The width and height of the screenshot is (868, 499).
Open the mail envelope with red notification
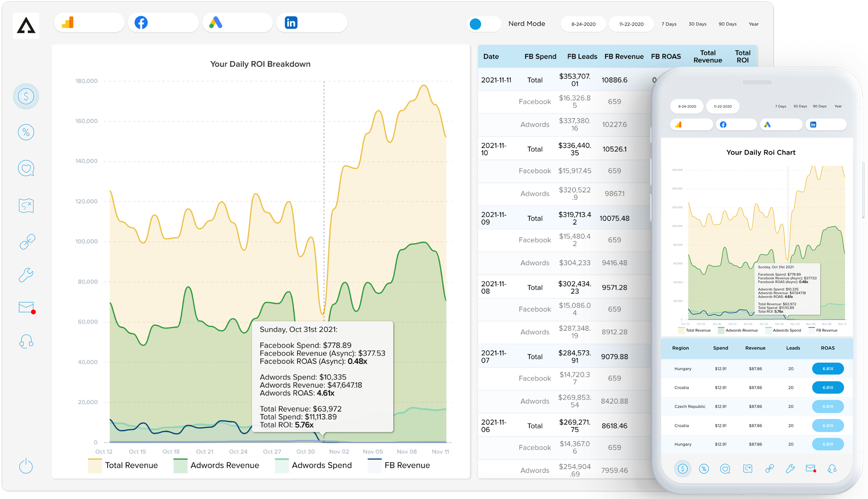point(26,307)
